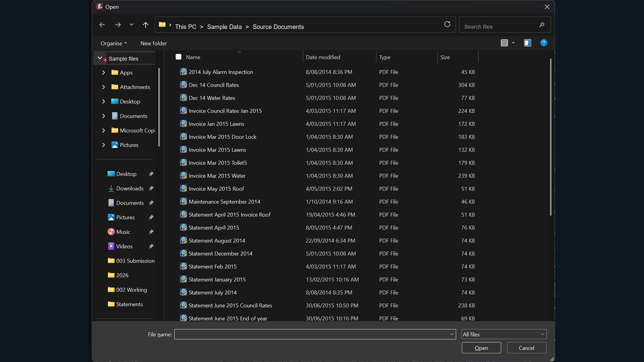
Task: Open the Videos quick access icon
Action: click(111, 246)
